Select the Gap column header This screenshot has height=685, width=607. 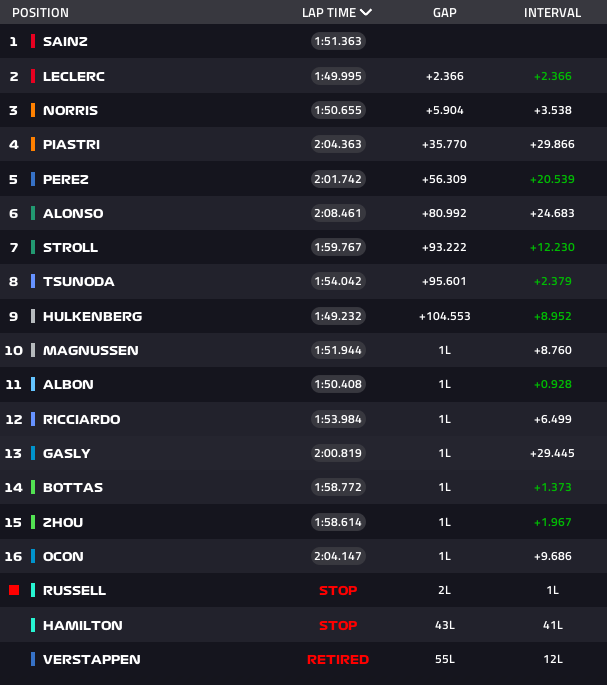click(x=445, y=13)
